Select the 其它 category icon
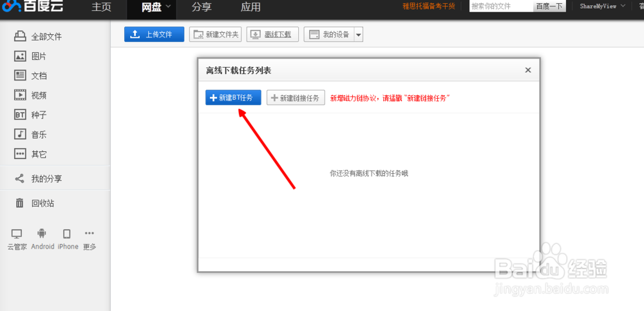Screen dimensions: 644x311 20,154
